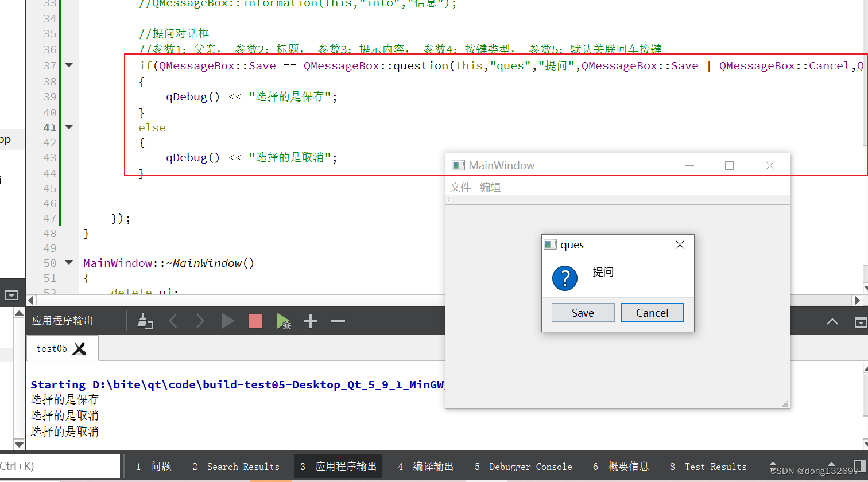Open the 概要信息 pane tab

coord(621,467)
